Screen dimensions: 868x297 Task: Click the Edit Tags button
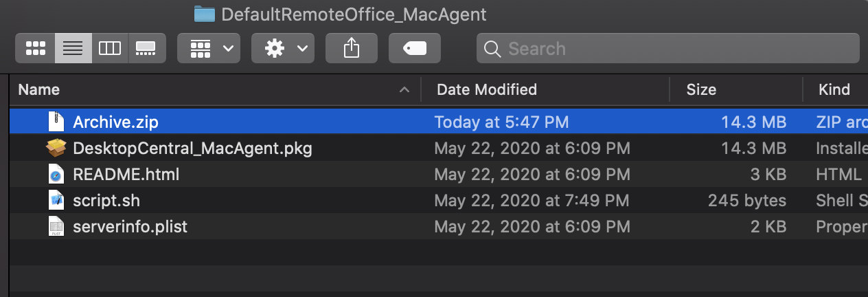(414, 48)
